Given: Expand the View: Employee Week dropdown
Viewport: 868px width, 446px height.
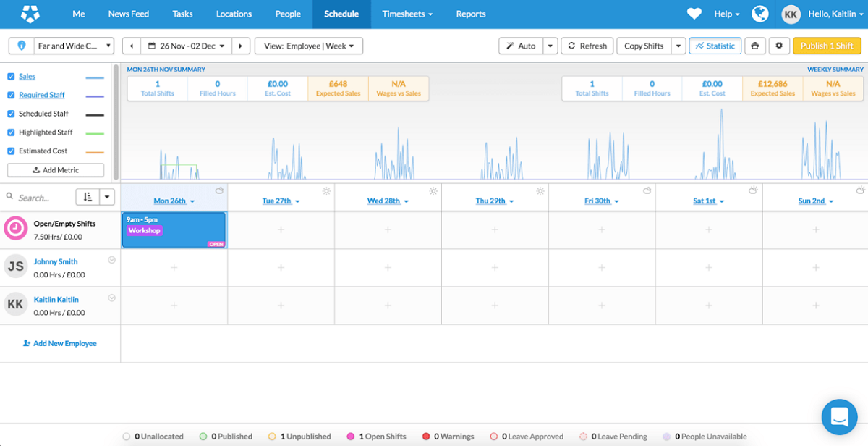Looking at the screenshot, I should point(308,45).
